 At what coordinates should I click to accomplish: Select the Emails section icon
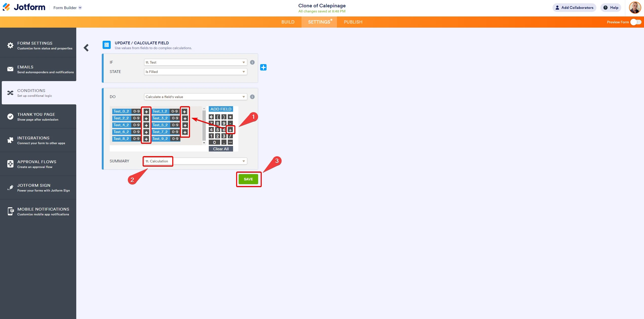click(10, 69)
